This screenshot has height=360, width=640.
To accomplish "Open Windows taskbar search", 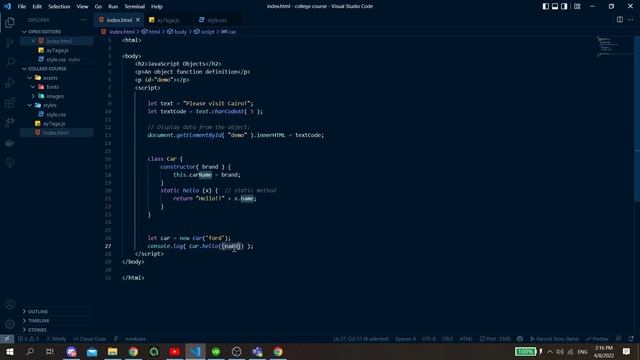I will pos(30,351).
